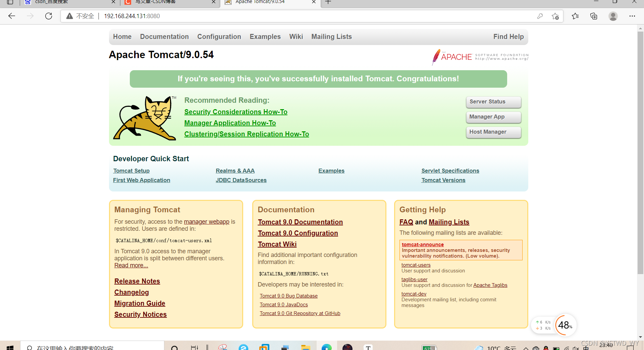Viewport: 644px width, 350px height.
Task: Open Tomcat 9.0 Bug Database link
Action: [x=288, y=296]
